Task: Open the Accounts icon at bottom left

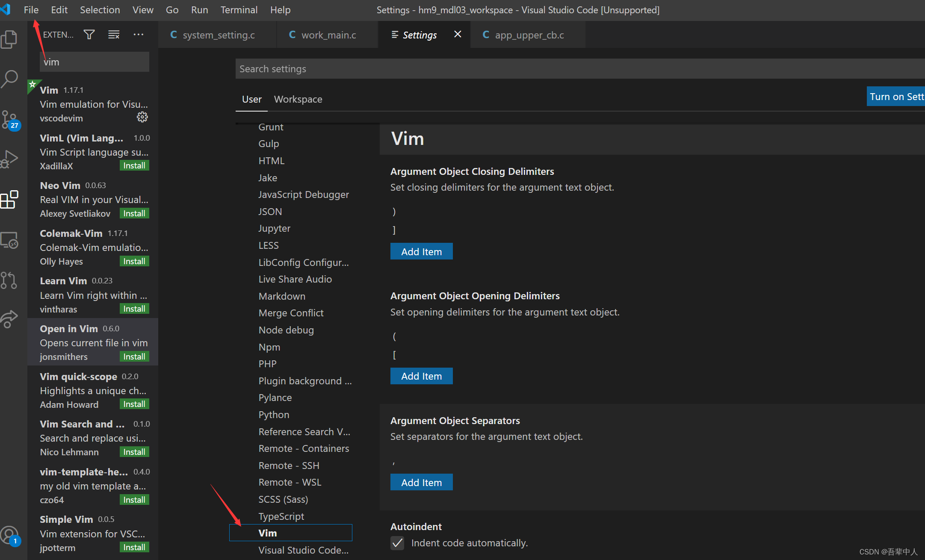Action: click(x=9, y=535)
